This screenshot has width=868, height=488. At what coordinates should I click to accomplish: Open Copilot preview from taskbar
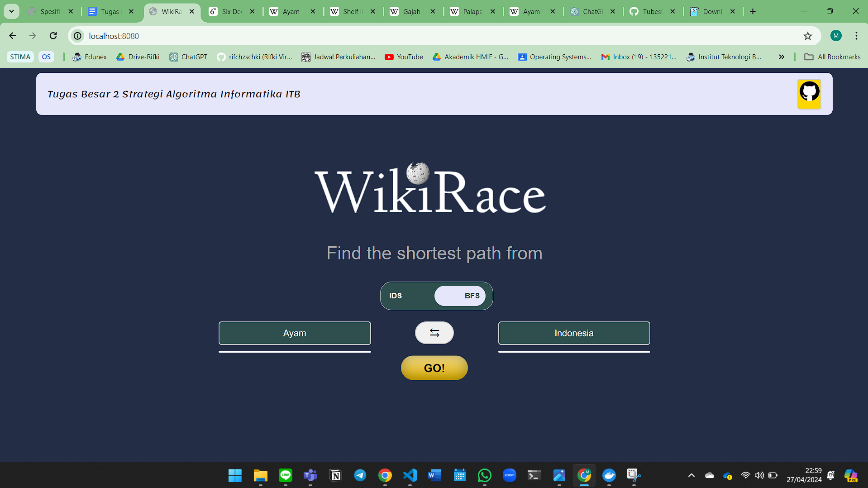[x=851, y=475]
